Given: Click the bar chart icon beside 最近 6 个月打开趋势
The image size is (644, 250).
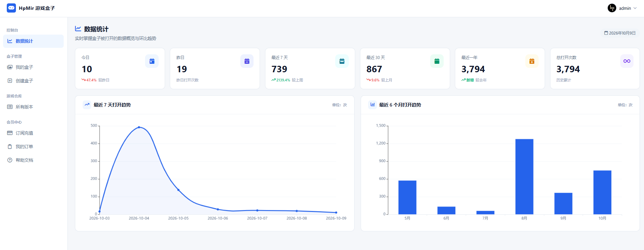Looking at the screenshot, I should [373, 104].
